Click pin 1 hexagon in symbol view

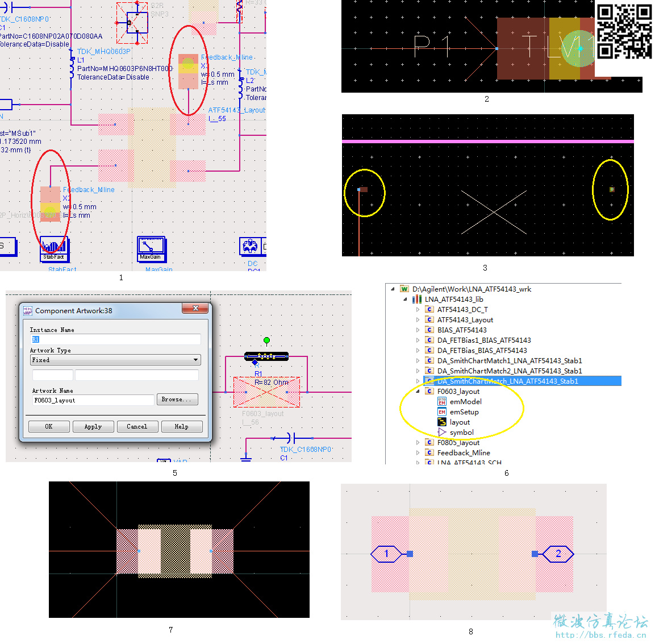pyautogui.click(x=386, y=554)
